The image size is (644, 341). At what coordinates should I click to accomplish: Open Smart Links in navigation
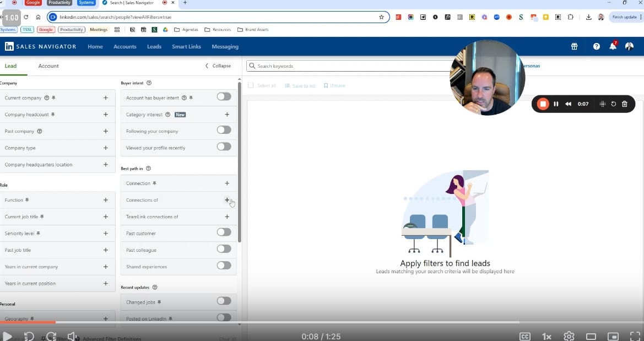[x=186, y=46]
